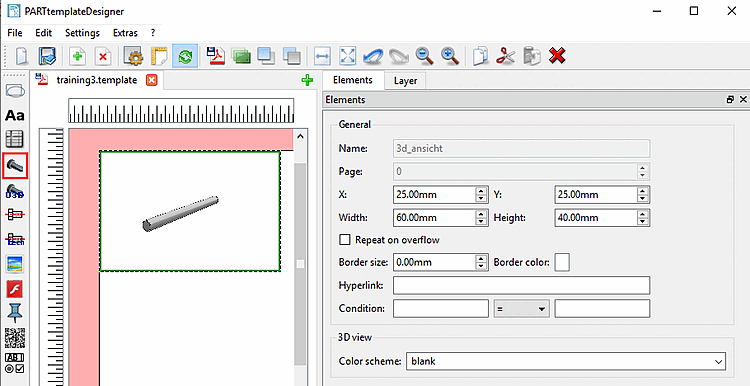The height and width of the screenshot is (386, 750).
Task: Open the Color scheme dropdown
Action: click(x=565, y=362)
